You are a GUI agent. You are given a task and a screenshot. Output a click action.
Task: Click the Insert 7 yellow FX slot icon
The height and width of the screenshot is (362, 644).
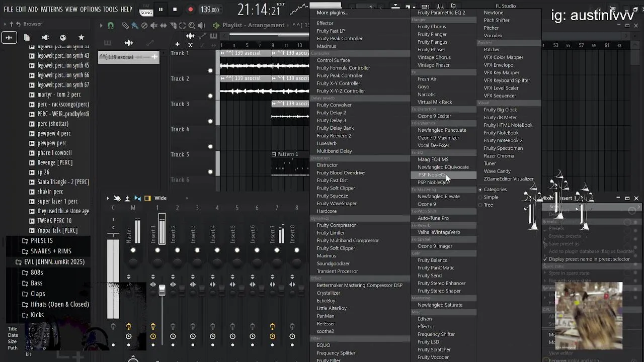(x=272, y=327)
